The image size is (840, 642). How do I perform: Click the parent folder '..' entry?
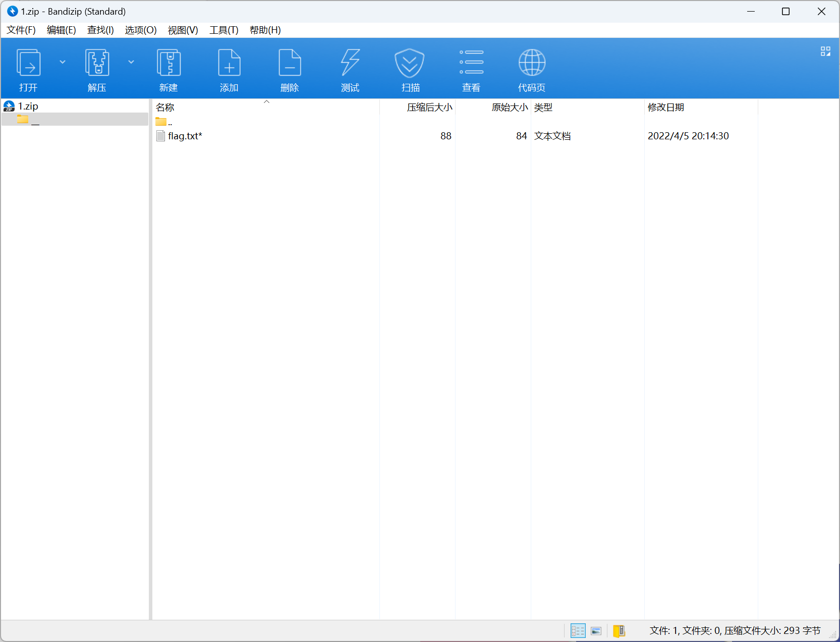pos(164,122)
